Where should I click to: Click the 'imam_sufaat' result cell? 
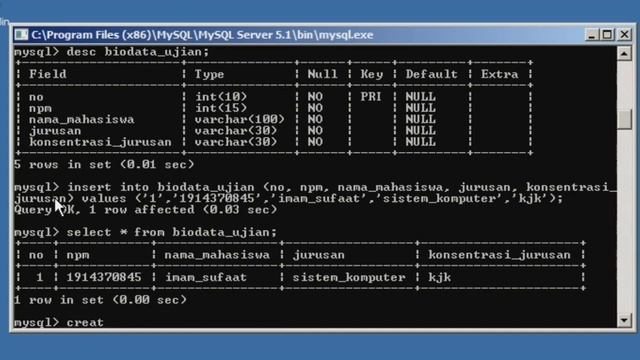206,278
